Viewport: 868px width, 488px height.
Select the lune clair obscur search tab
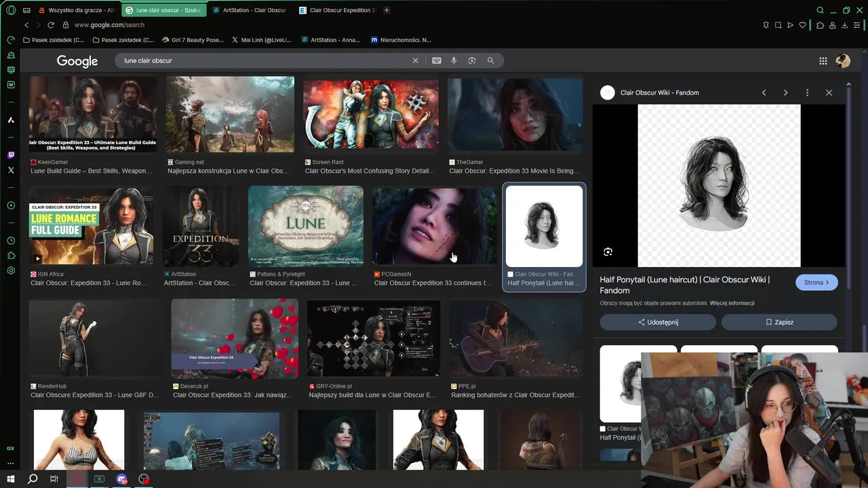pyautogui.click(x=163, y=10)
